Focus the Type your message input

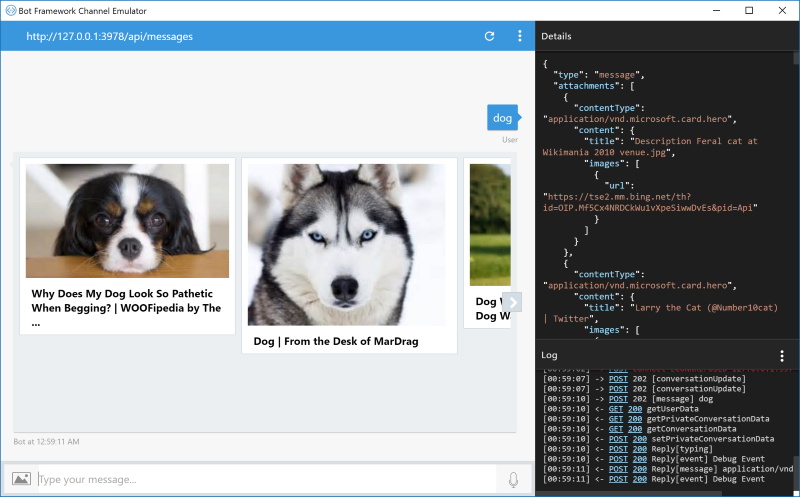pos(267,479)
